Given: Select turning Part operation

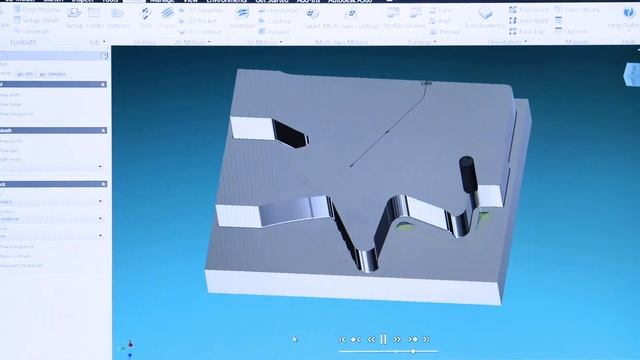Looking at the screenshot, I should (x=440, y=20).
